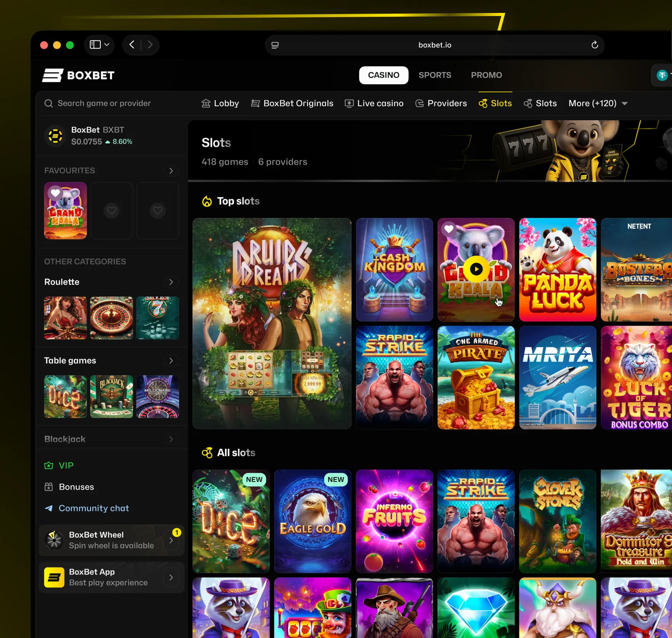Open Community chat link
This screenshot has width=672, height=638.
[87, 508]
